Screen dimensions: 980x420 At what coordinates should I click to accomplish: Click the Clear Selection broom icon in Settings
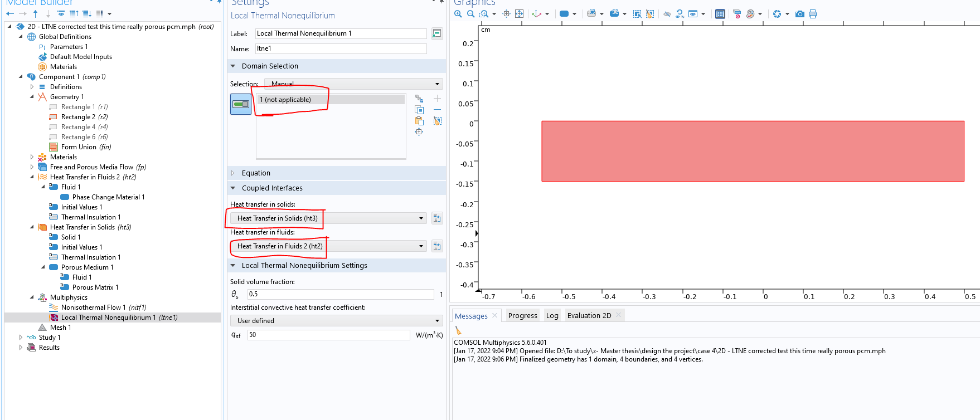pos(438,121)
